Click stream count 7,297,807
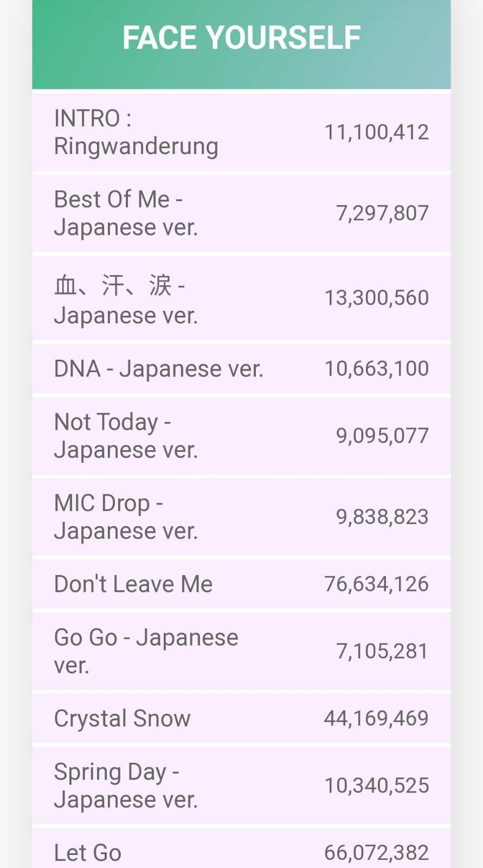The width and height of the screenshot is (483, 868). coord(382,213)
